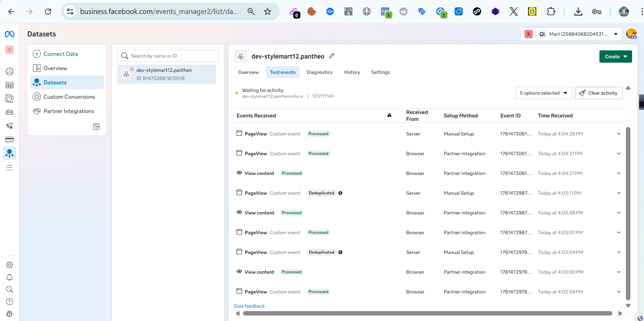The image size is (644, 321).
Task: Open the 5 options selected dropdown
Action: tap(543, 93)
